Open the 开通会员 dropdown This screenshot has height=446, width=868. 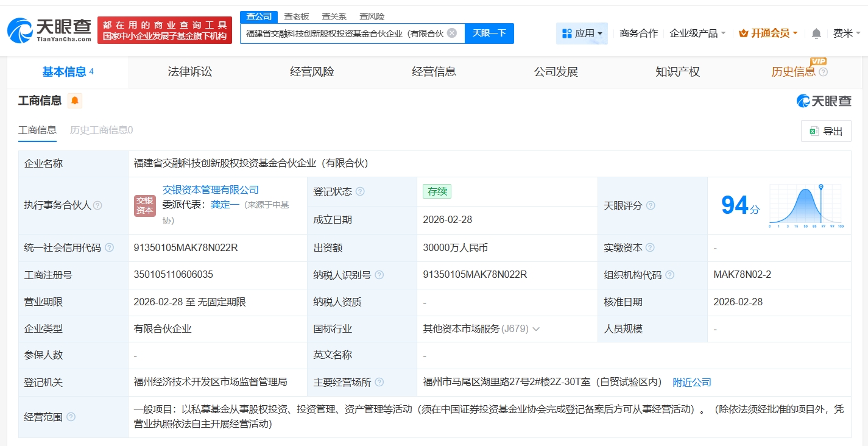pos(768,34)
